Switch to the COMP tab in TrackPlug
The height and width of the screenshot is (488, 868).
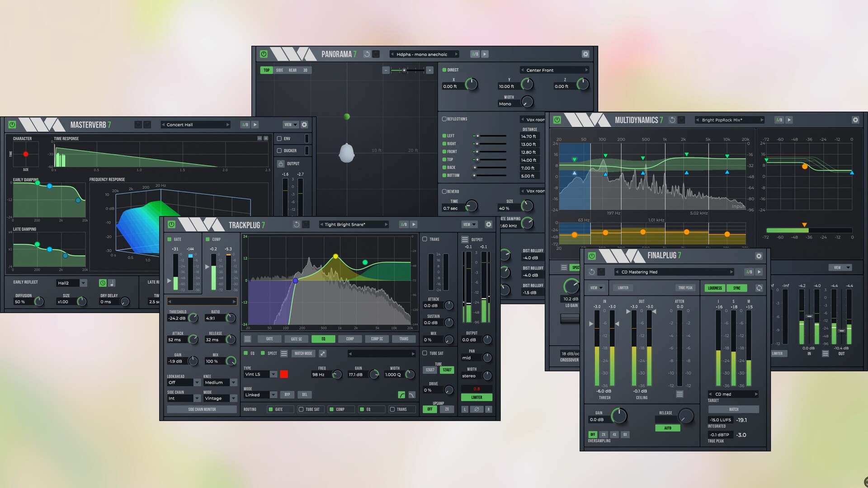coord(350,339)
